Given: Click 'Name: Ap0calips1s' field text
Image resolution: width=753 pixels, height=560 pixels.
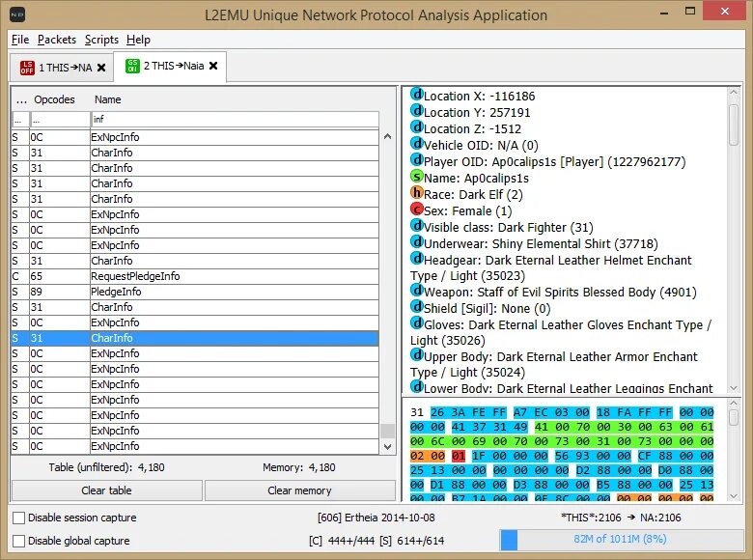Looking at the screenshot, I should point(476,179).
